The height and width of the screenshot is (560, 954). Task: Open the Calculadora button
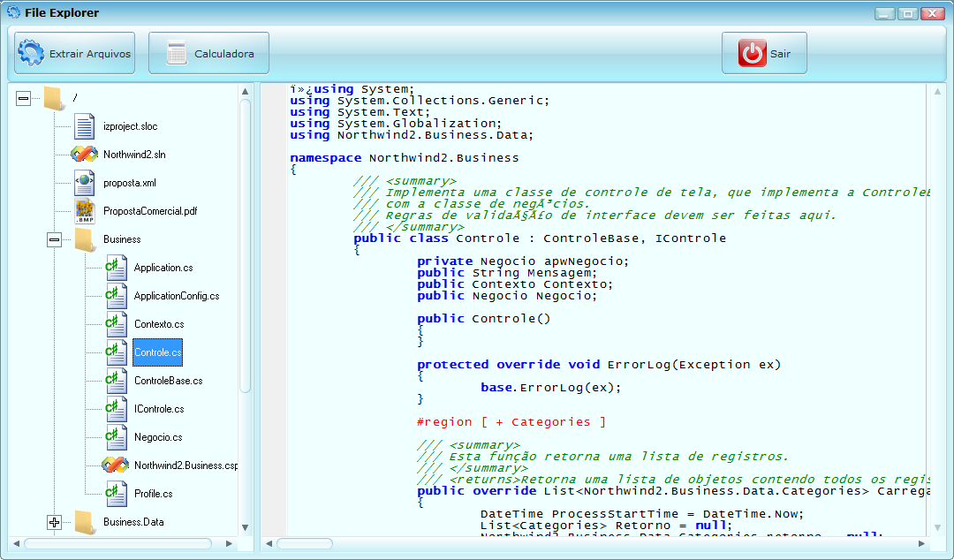[208, 53]
